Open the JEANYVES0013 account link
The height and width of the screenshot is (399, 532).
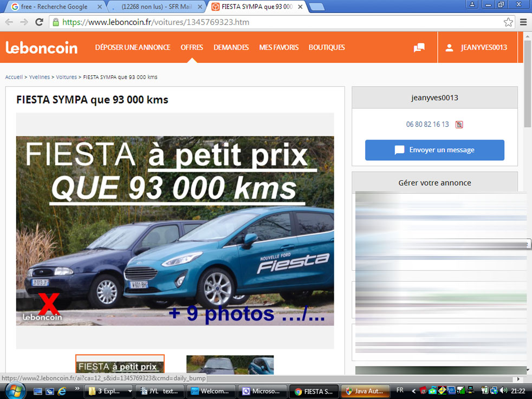pyautogui.click(x=484, y=48)
